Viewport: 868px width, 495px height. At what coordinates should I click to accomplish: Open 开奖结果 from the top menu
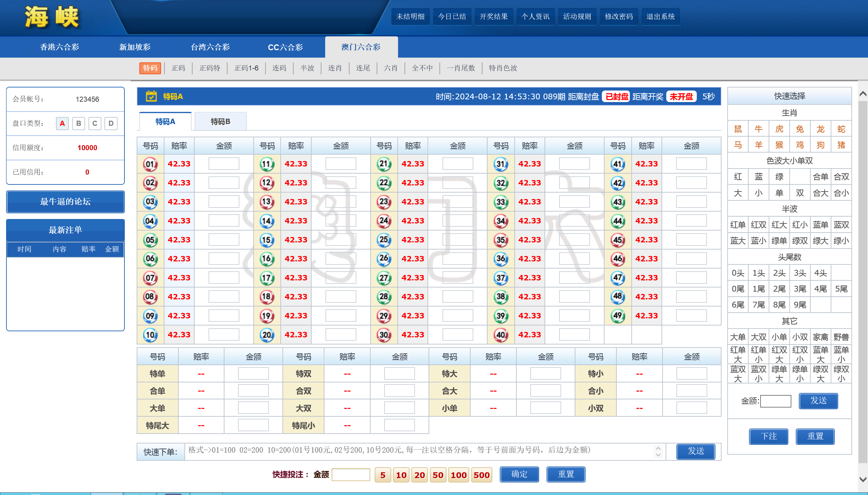click(x=493, y=17)
